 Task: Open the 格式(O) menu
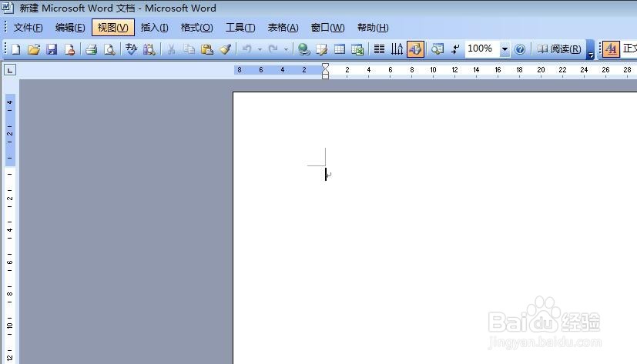coord(196,28)
